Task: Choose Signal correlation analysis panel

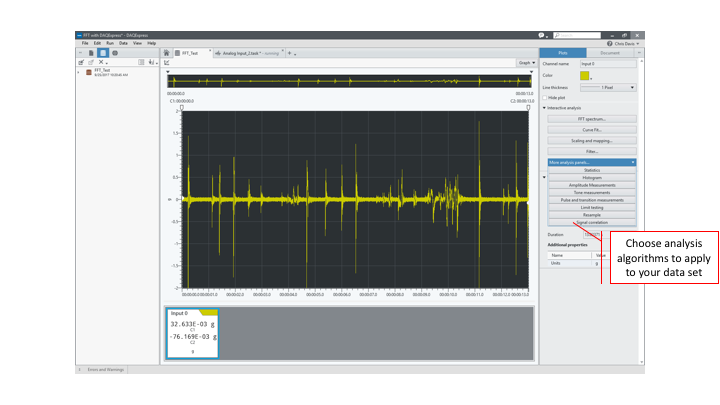Action: click(590, 221)
